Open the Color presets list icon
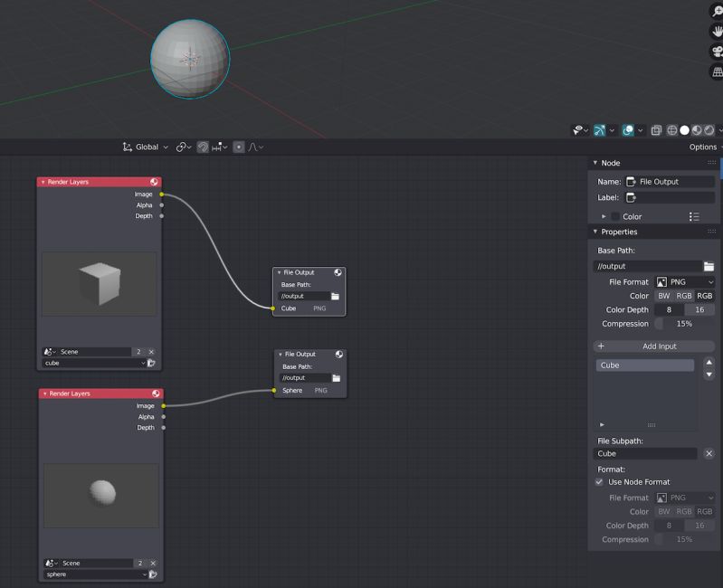 point(694,216)
